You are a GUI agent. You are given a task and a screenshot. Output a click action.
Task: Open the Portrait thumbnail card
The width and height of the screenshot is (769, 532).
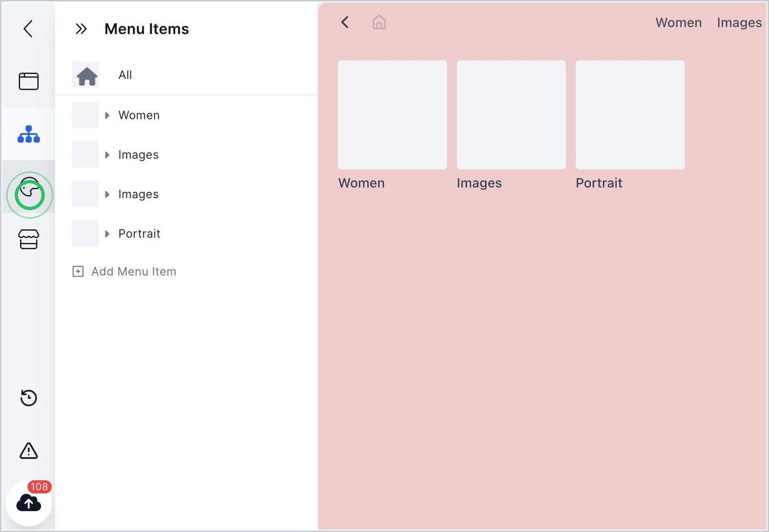coord(630,115)
